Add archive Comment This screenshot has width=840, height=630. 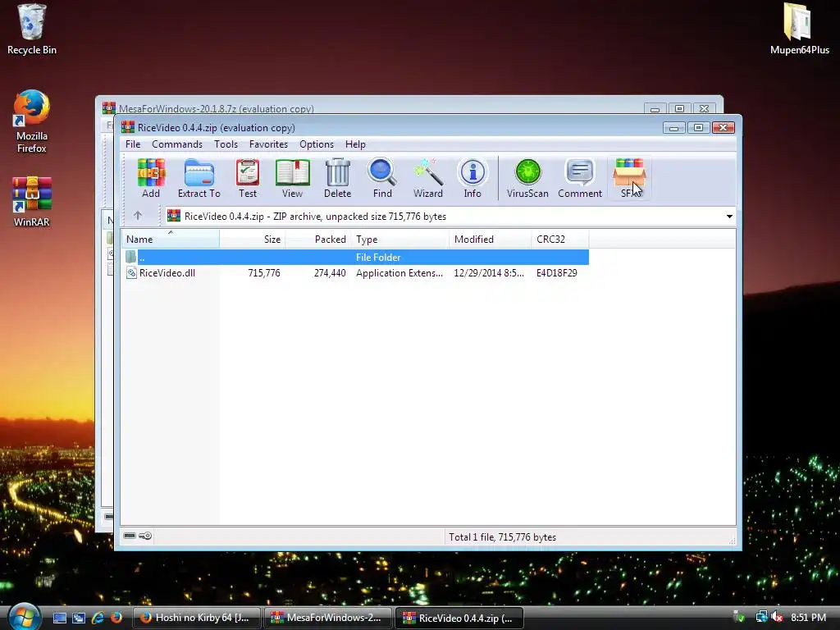[580, 178]
